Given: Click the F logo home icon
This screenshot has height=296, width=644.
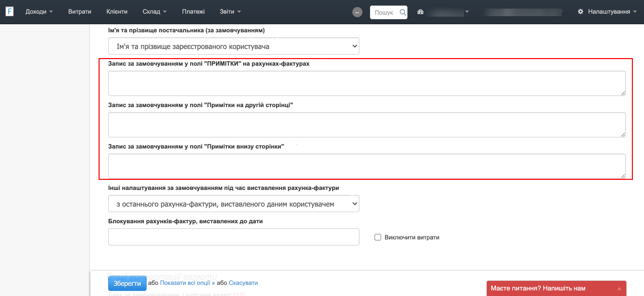Looking at the screenshot, I should tap(9, 12).
